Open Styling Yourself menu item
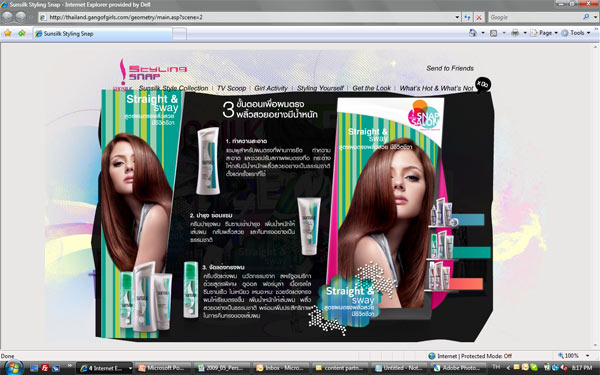Screen dimensions: 600x375 pyautogui.click(x=320, y=88)
